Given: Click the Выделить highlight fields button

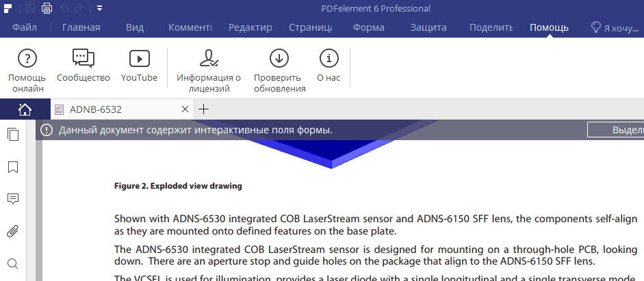Looking at the screenshot, I should pos(615,130).
